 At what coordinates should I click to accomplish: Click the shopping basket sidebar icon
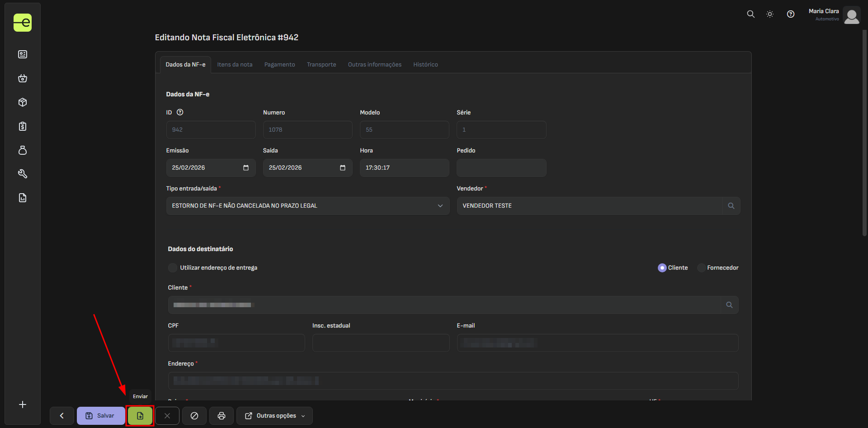(x=23, y=78)
